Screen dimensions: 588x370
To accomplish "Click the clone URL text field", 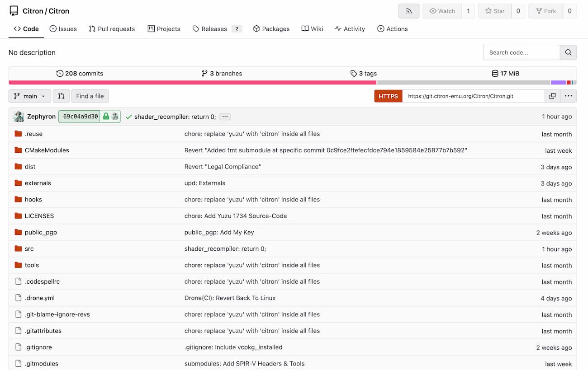I will point(473,96).
